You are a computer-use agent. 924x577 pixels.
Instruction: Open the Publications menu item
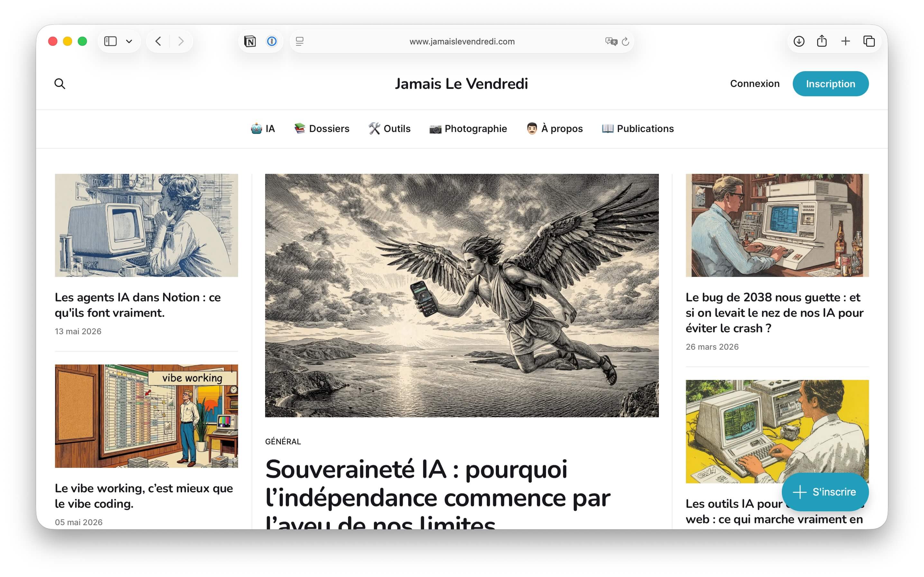point(638,128)
